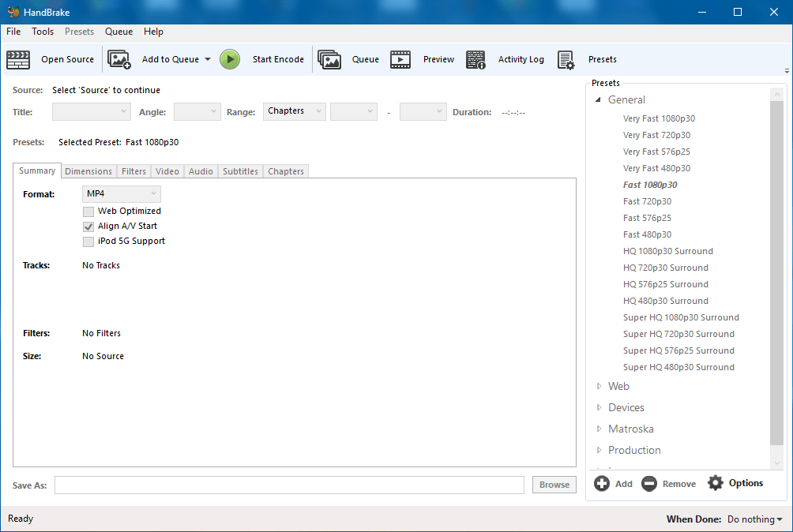This screenshot has width=793, height=532.
Task: Select the Summary tab
Action: [37, 170]
